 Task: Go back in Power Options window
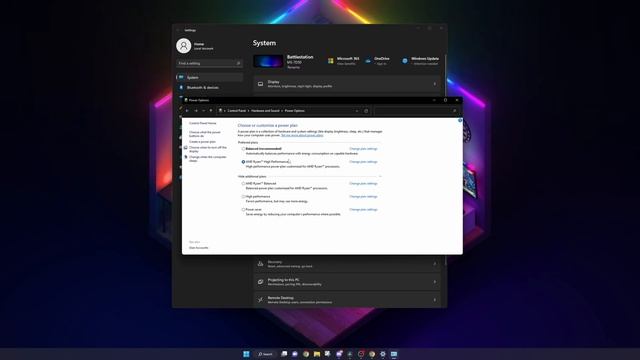[187, 111]
